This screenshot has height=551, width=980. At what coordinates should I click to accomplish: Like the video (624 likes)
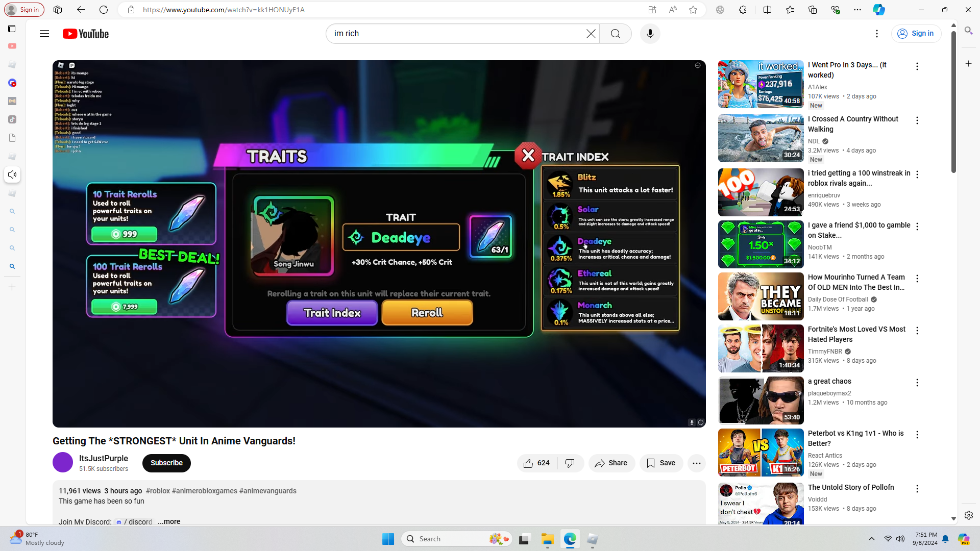(536, 463)
